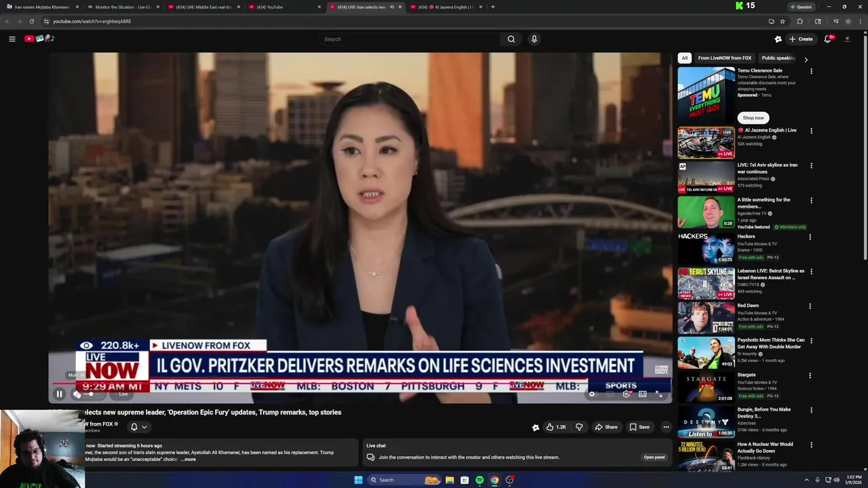Viewport: 868px width, 488px height.
Task: Open the live chat panel
Action: pyautogui.click(x=654, y=457)
